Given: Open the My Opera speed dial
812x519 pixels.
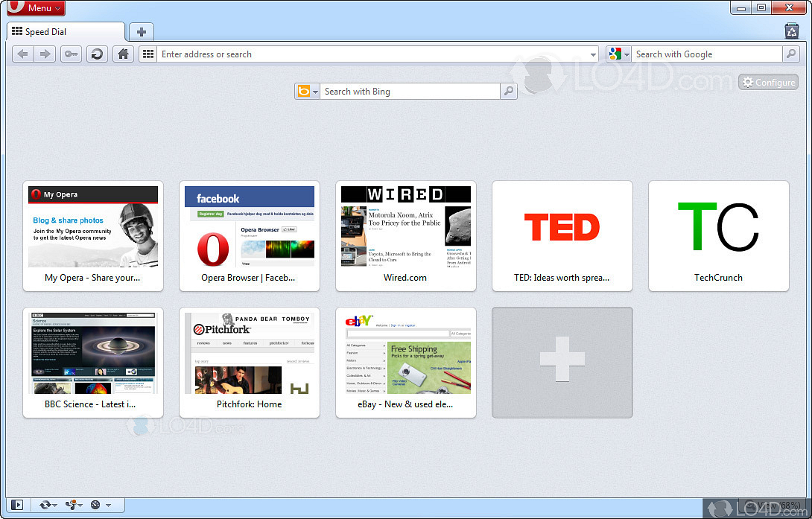Looking at the screenshot, I should pyautogui.click(x=93, y=236).
